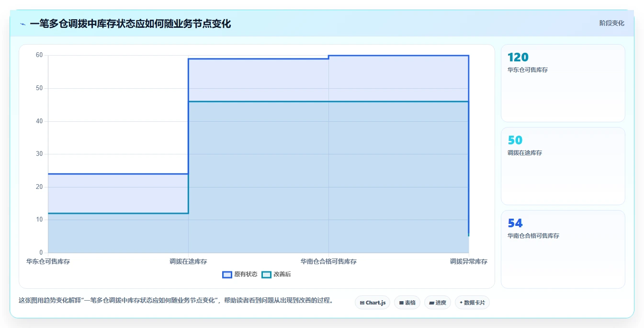Open the 50 调拨在途库存 card
This screenshot has width=644, height=328.
point(563,166)
